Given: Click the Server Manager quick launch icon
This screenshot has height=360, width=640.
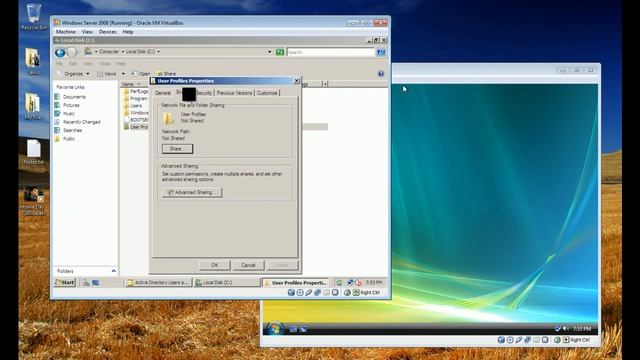Looking at the screenshot, I should [x=86, y=282].
